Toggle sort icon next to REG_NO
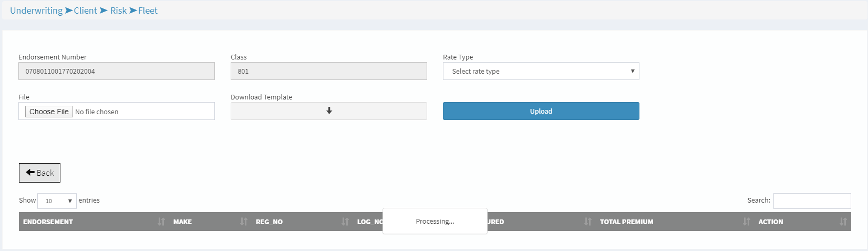The width and height of the screenshot is (868, 251). [345, 222]
